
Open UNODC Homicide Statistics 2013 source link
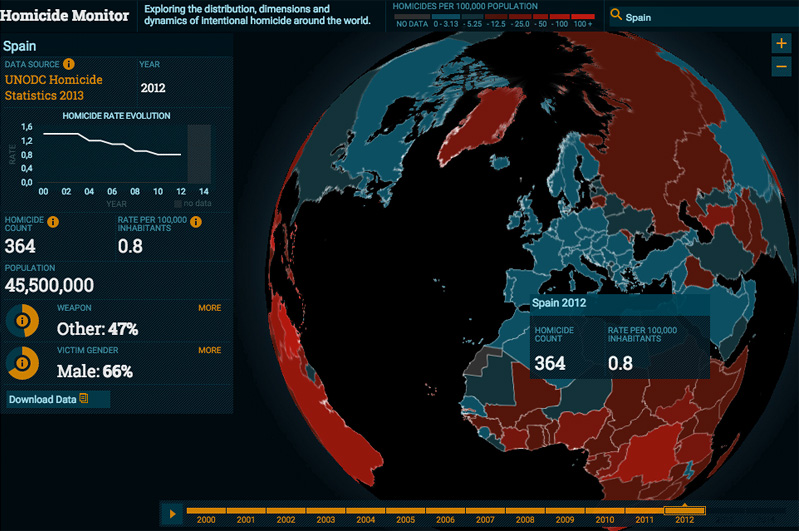pos(54,87)
